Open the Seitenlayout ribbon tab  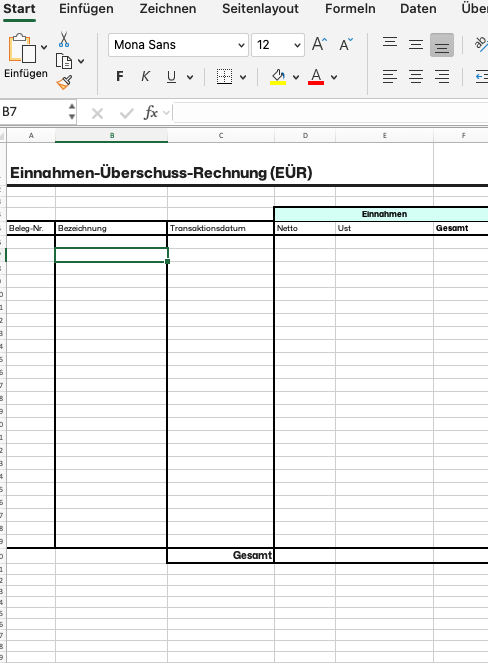(x=260, y=8)
